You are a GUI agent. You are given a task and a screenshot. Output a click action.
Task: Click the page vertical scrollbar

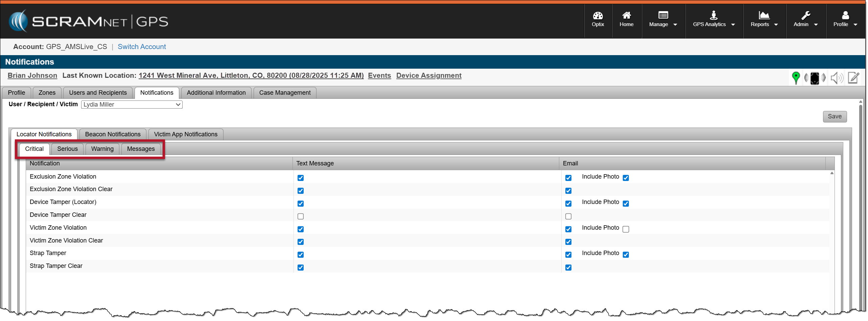(x=861, y=203)
